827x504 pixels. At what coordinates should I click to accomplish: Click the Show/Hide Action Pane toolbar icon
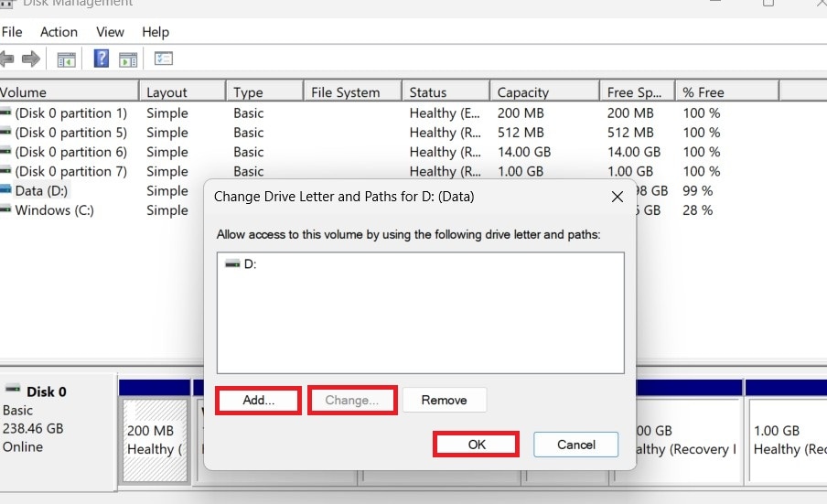click(x=128, y=59)
